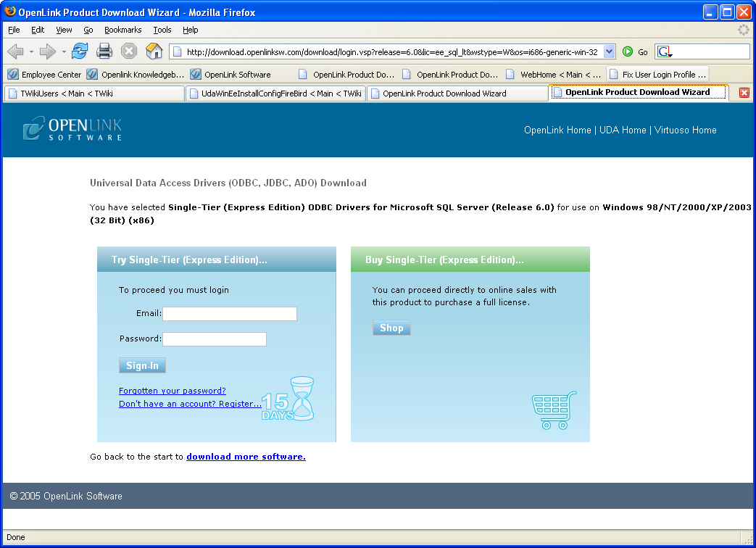Click the OpenLink Software logo

72,129
